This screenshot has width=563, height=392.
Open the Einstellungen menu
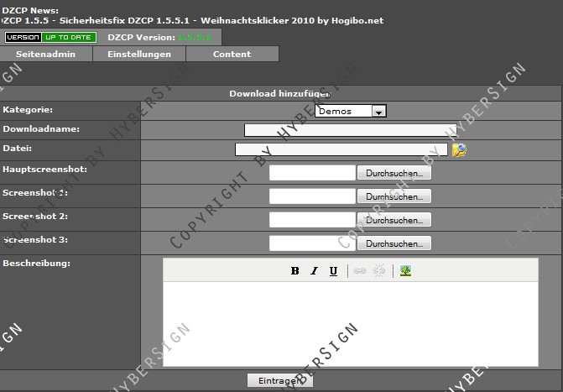tap(139, 54)
